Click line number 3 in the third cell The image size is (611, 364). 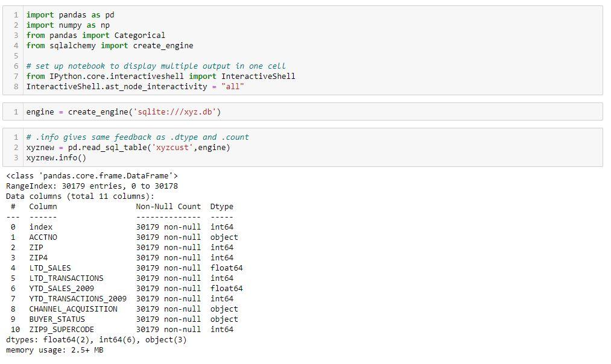(14, 157)
